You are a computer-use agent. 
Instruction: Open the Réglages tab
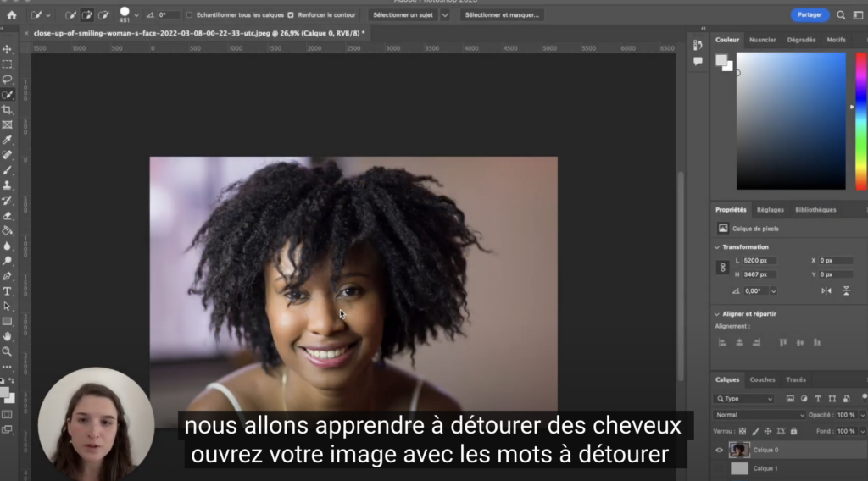[770, 210]
